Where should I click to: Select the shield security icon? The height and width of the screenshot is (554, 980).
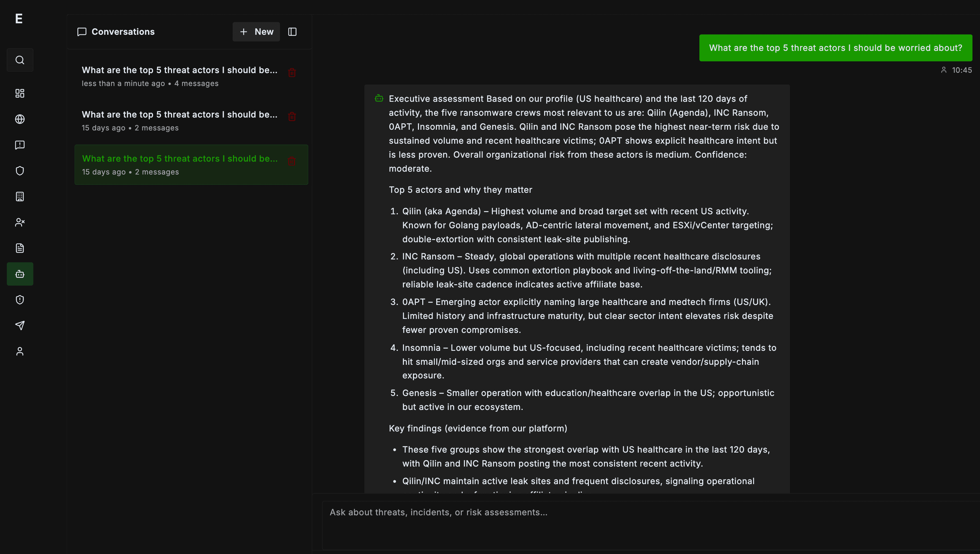tap(20, 171)
